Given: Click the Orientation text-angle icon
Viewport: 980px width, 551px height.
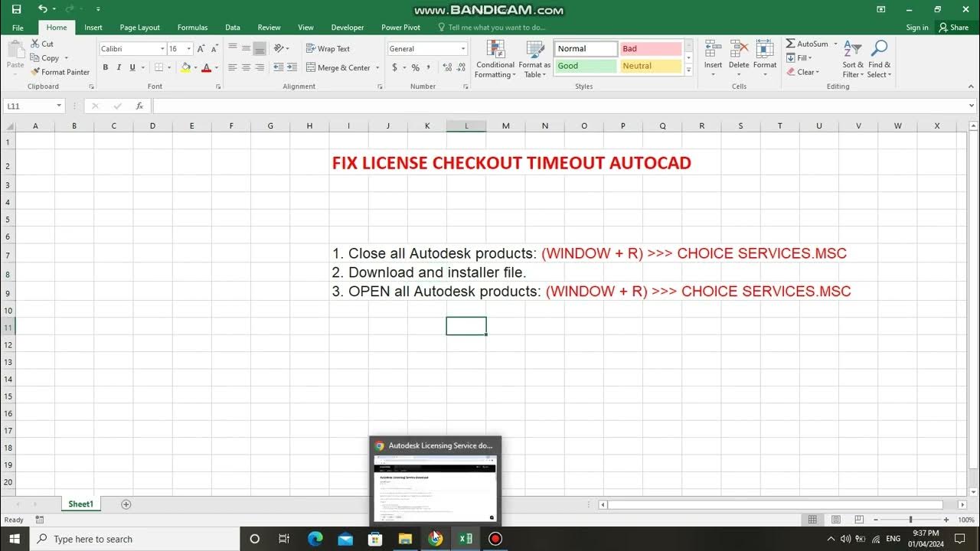Looking at the screenshot, I should 279,48.
